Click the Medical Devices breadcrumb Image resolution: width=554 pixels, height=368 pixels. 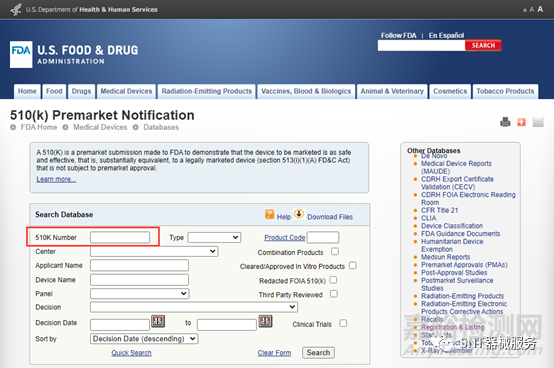[100, 127]
